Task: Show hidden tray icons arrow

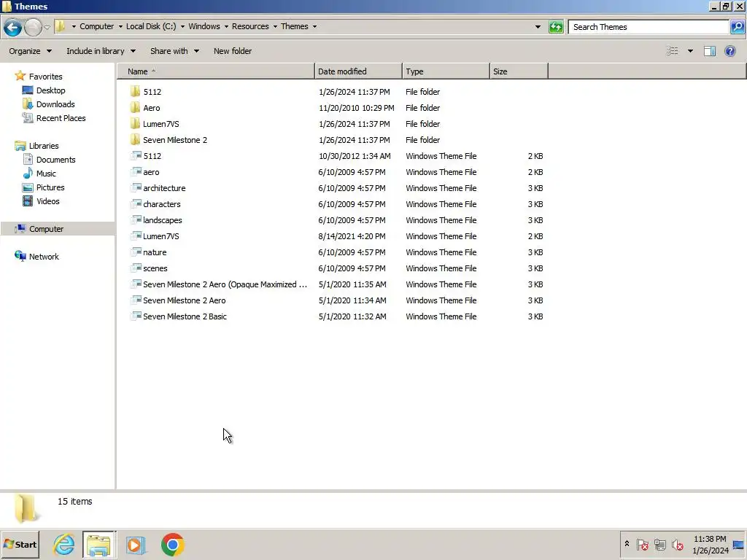Action: (x=627, y=544)
